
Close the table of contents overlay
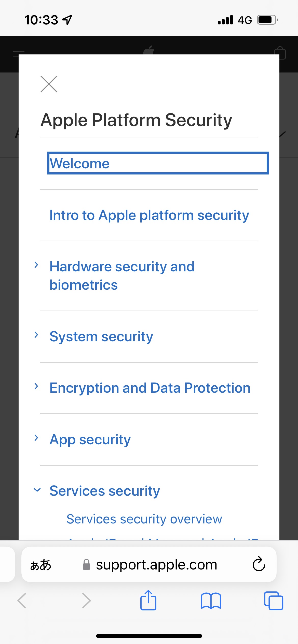tap(49, 84)
